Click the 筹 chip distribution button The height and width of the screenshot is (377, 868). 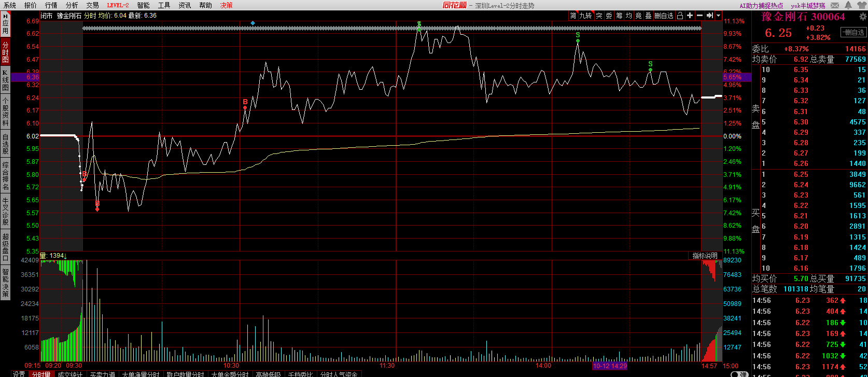[619, 16]
